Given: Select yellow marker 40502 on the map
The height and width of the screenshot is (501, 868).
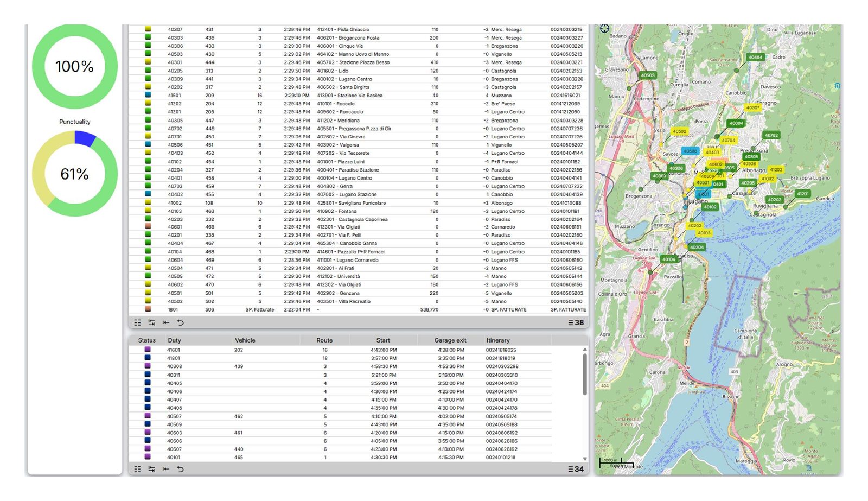Looking at the screenshot, I should 680,131.
